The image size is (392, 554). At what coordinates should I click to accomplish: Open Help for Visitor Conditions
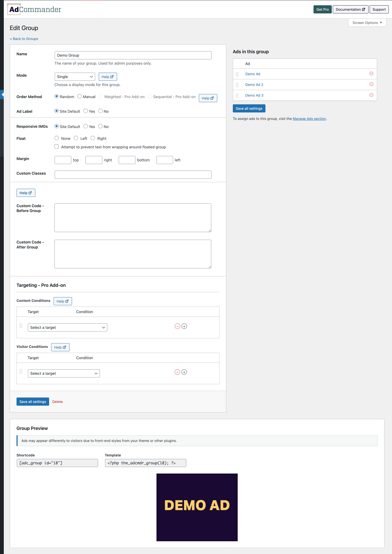pos(60,347)
